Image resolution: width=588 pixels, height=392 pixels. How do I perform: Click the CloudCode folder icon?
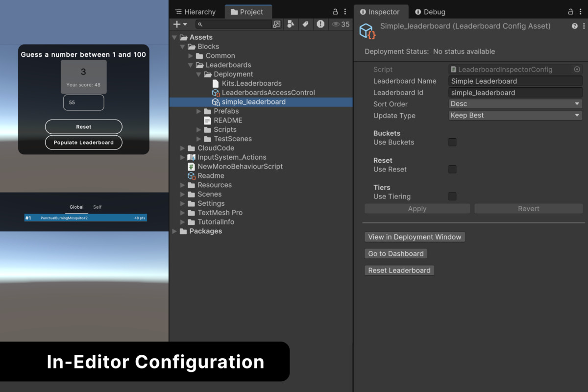pyautogui.click(x=192, y=148)
